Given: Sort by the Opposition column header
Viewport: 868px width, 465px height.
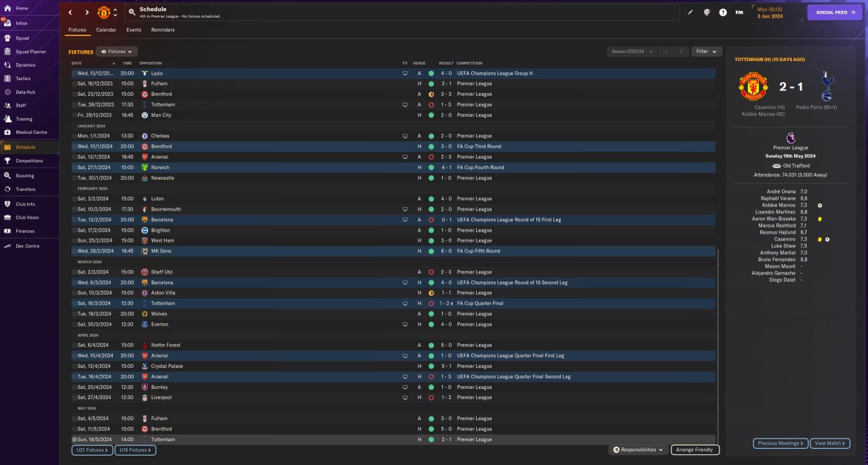Looking at the screenshot, I should 151,63.
